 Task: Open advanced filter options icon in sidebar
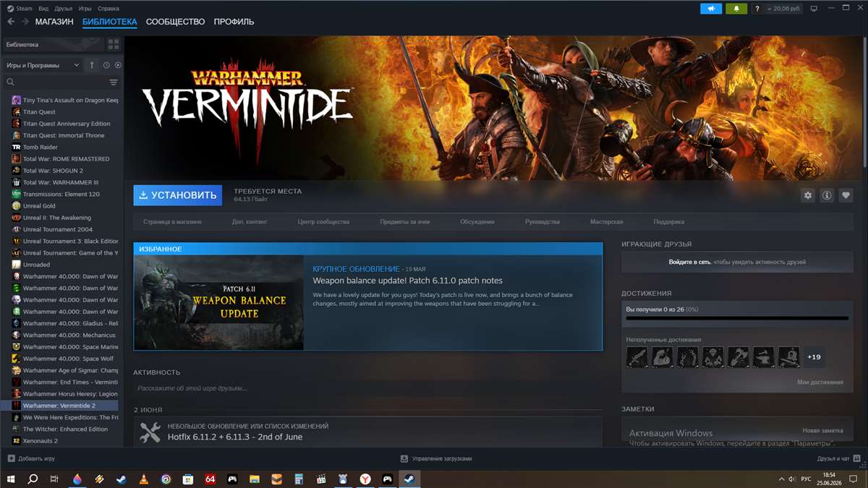(114, 82)
